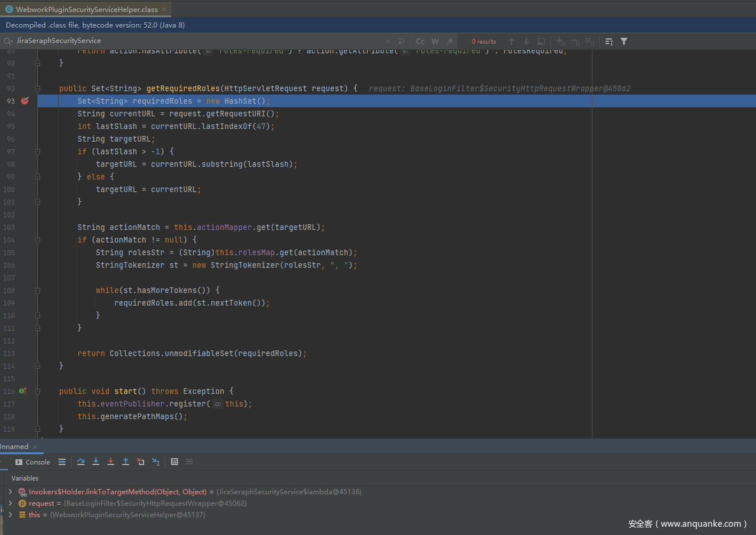Remove the breakpoint on line 93

(25, 101)
